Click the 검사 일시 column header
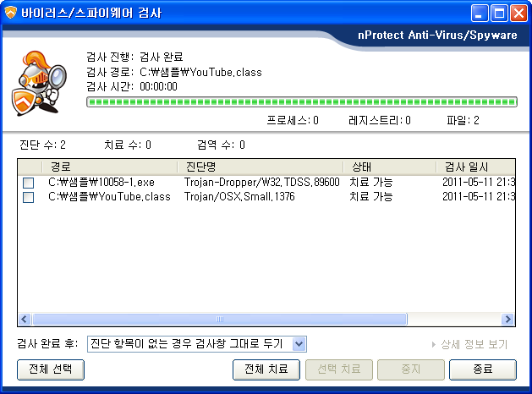The width and height of the screenshot is (532, 394). (x=474, y=167)
